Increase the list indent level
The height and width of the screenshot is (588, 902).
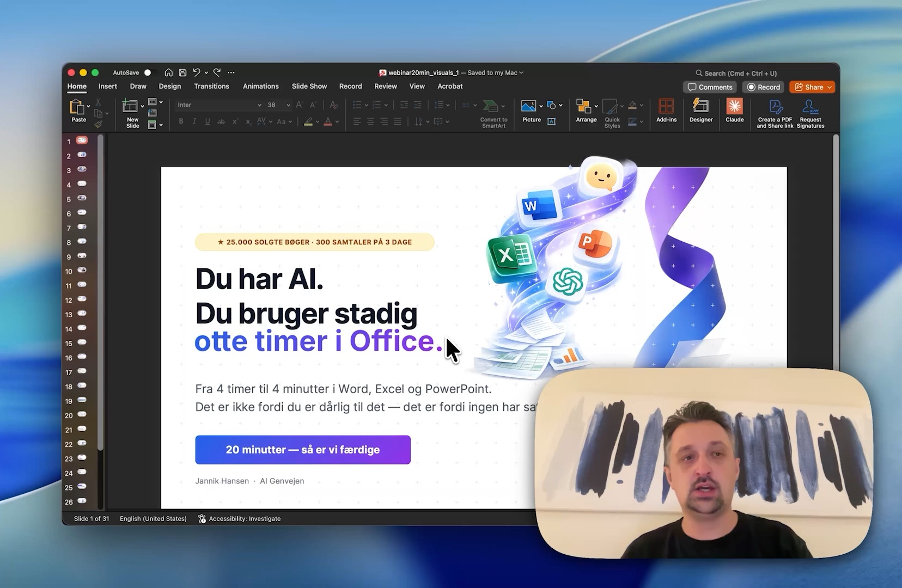(x=418, y=105)
